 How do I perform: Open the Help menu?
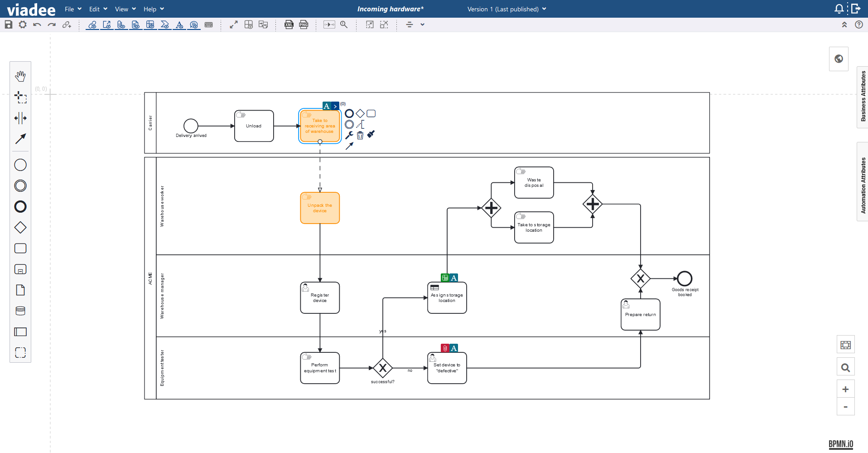click(x=154, y=9)
